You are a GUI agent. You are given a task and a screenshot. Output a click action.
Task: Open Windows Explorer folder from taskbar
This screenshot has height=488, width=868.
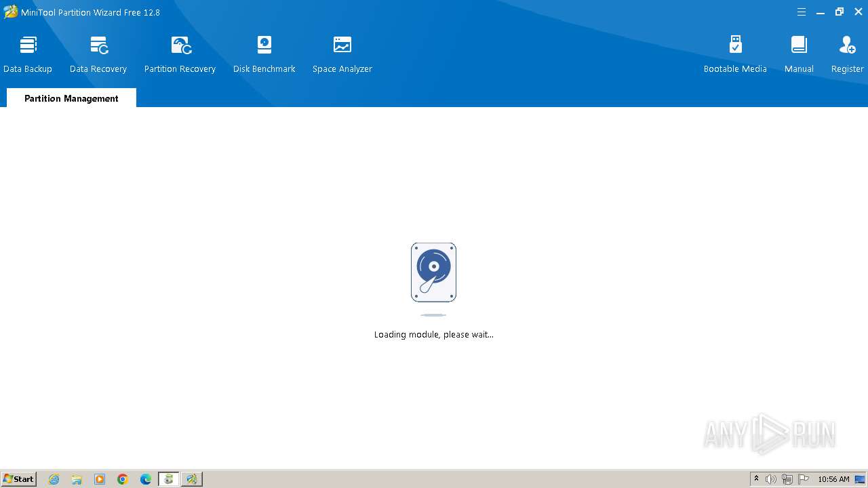[x=77, y=479]
